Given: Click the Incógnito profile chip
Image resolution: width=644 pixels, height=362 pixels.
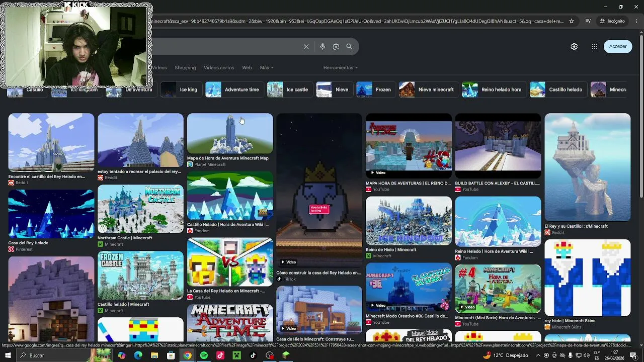Looking at the screenshot, I should coord(612,21).
